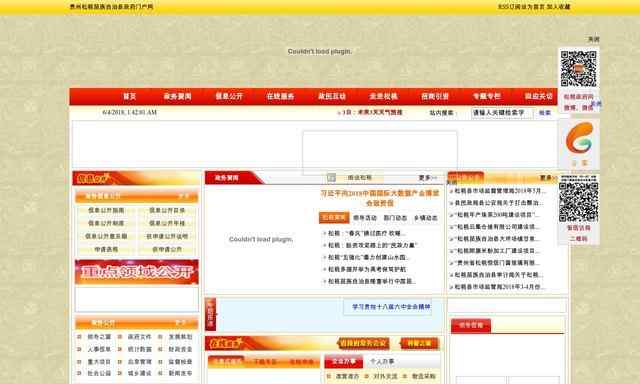Switch to 乡镇动态 news tab
Screen dimensions: 640x384
(425, 218)
